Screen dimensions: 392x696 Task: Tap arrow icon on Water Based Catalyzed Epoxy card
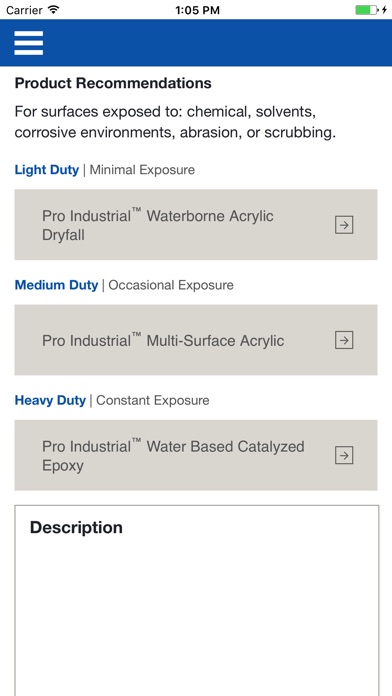[x=344, y=455]
